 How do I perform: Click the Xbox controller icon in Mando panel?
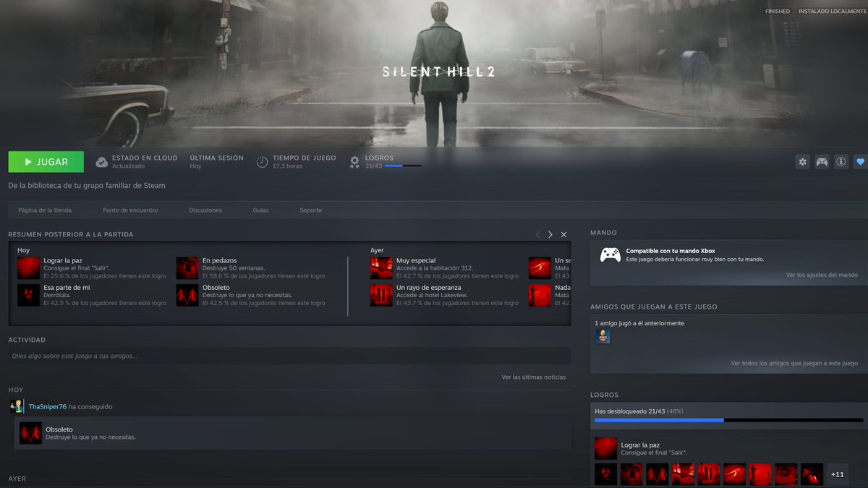[610, 255]
